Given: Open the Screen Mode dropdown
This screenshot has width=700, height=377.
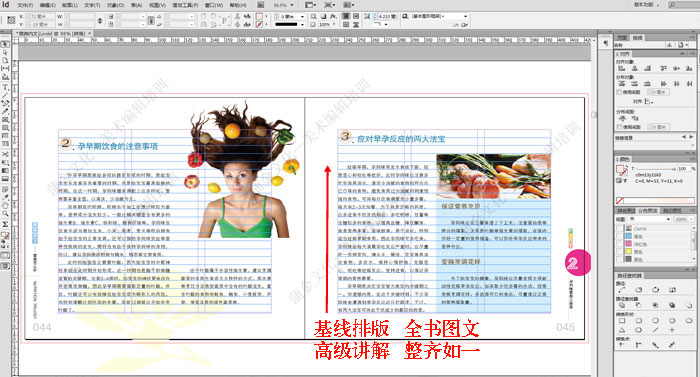Looking at the screenshot, I should point(329,5).
